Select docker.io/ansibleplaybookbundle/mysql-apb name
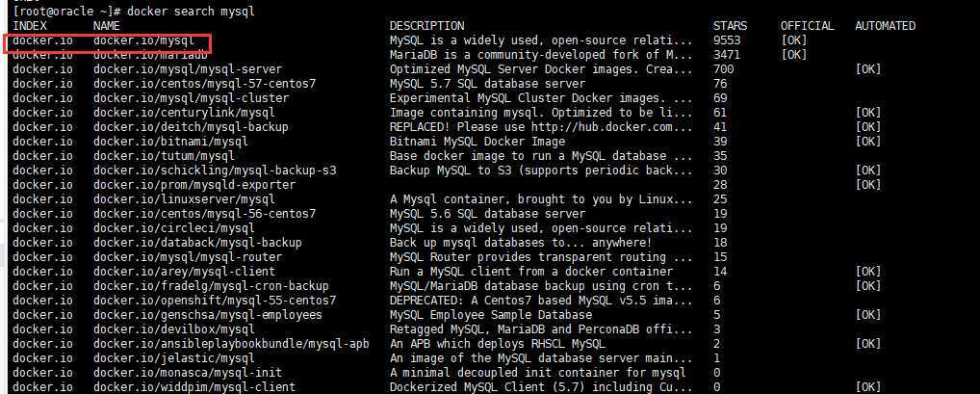This screenshot has width=980, height=394. pyautogui.click(x=231, y=343)
